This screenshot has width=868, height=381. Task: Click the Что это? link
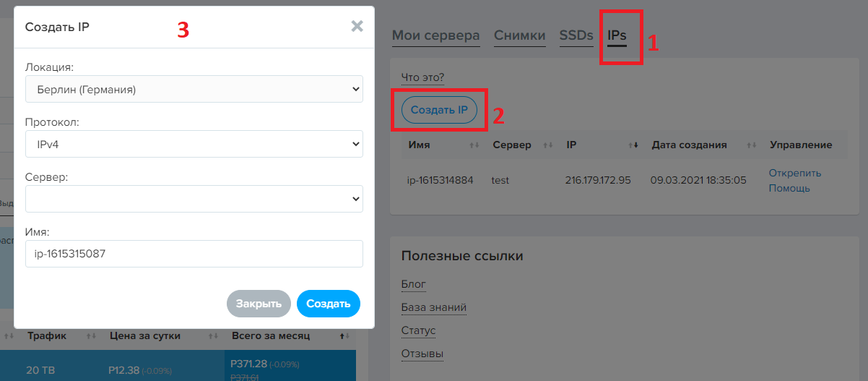[422, 77]
